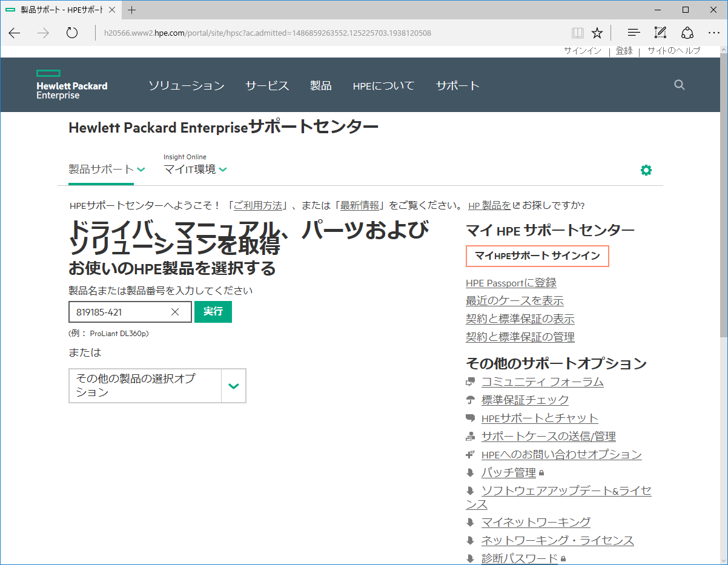Open パッチ管理 link
728x565 pixels.
[509, 473]
